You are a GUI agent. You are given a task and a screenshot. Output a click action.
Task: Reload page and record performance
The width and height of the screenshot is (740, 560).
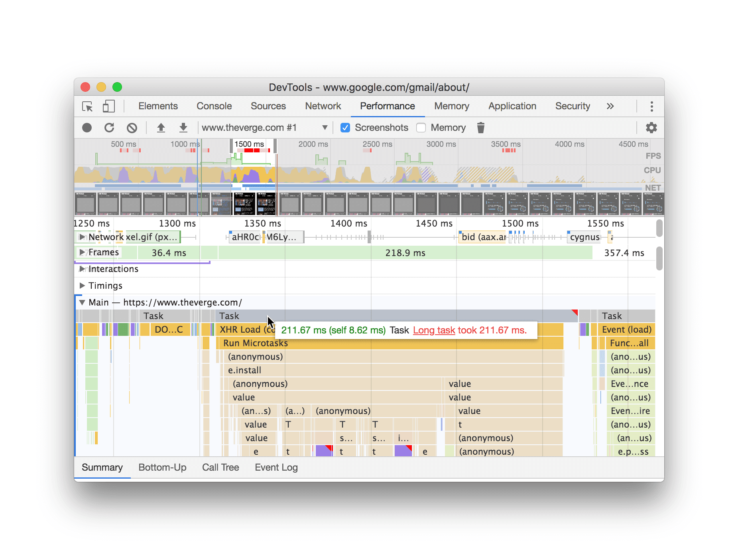[x=109, y=128]
